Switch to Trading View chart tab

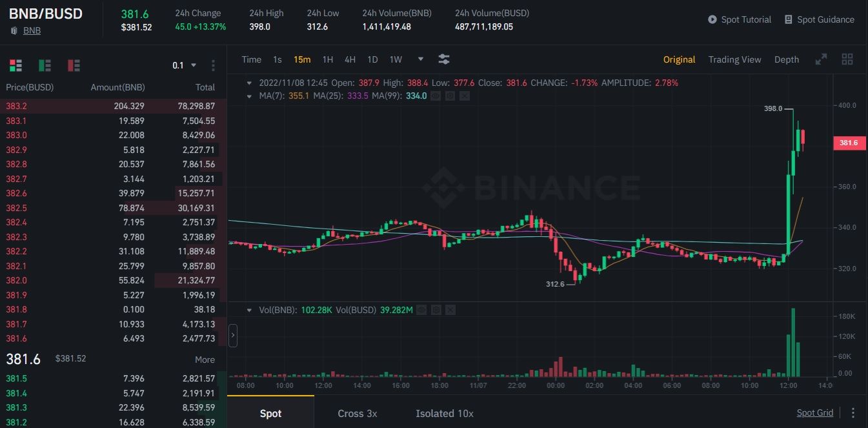734,59
